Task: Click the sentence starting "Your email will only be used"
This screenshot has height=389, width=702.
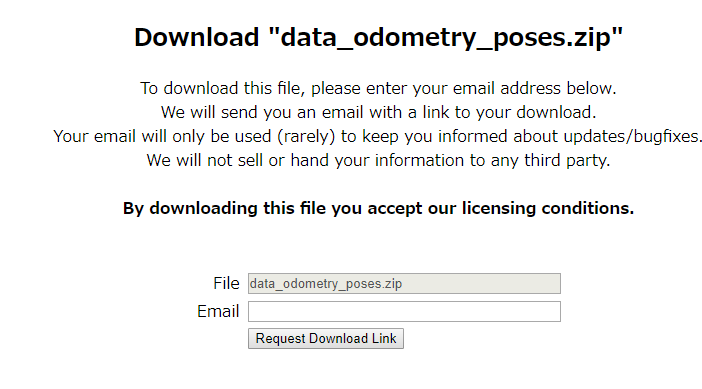Action: pos(377,137)
